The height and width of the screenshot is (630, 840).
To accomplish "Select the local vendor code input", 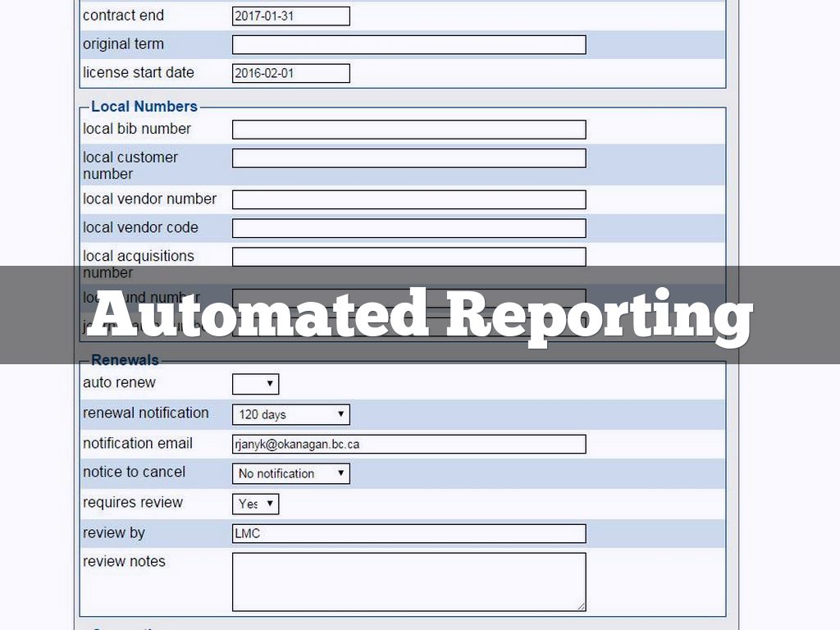I will [409, 228].
